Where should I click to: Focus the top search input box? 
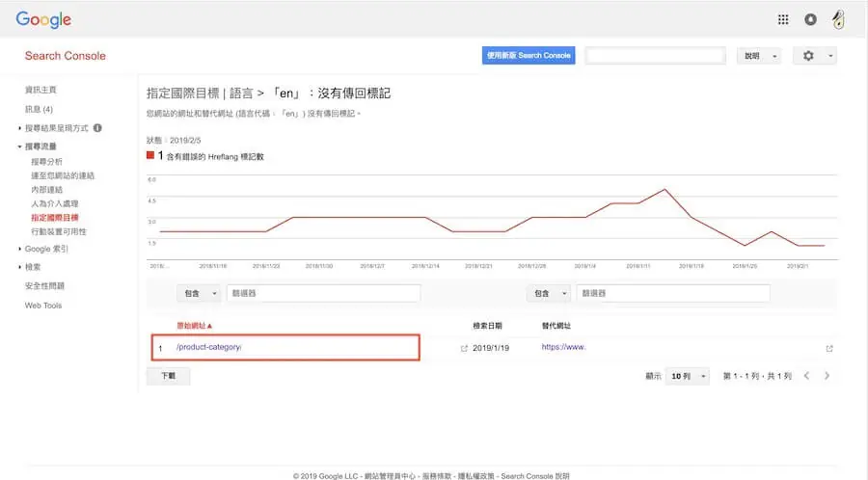pos(656,55)
